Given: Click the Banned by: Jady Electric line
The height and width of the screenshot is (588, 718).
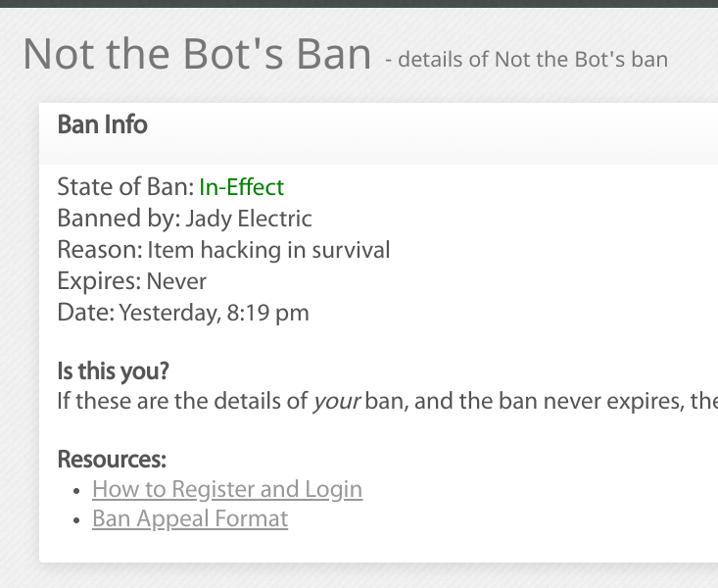Looking at the screenshot, I should point(184,219).
